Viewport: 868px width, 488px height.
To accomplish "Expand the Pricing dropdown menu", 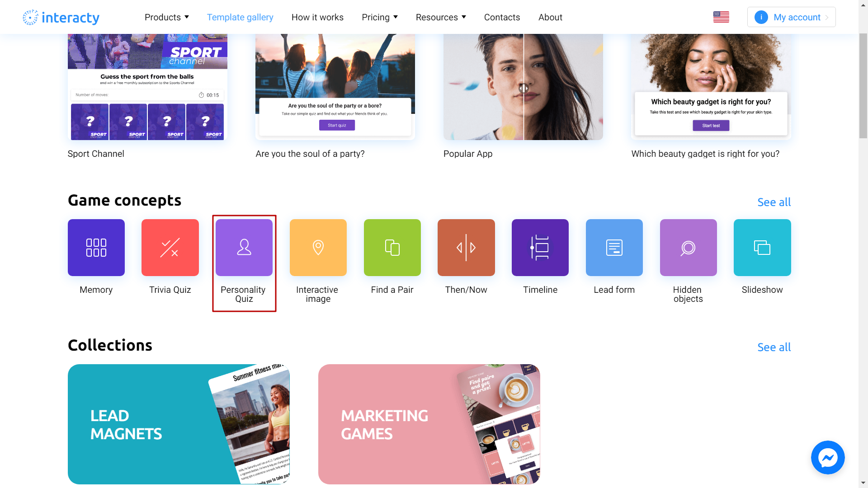I will pos(380,17).
